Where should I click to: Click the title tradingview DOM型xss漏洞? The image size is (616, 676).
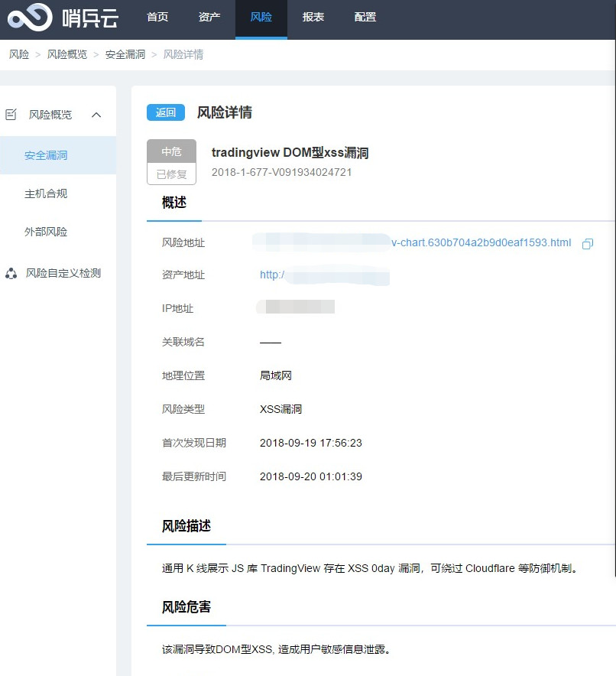click(x=290, y=153)
